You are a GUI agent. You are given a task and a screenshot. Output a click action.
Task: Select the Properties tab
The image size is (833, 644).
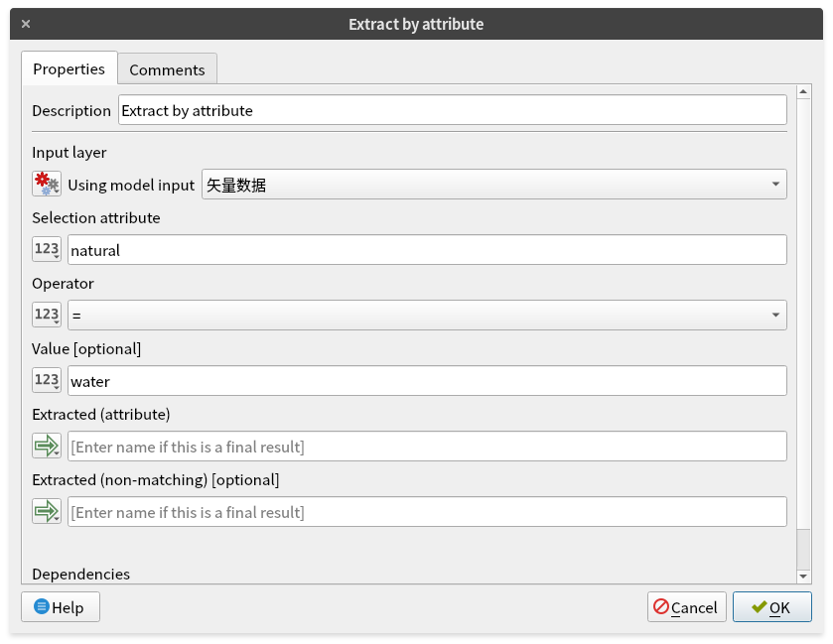pos(69,69)
